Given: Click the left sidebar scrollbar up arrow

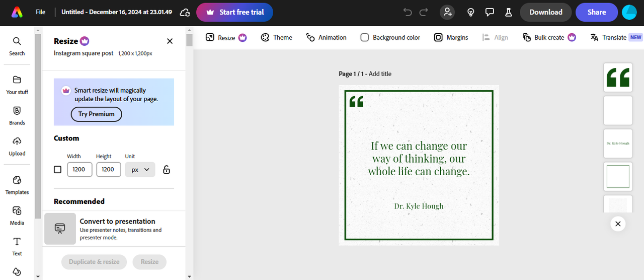Looking at the screenshot, I should click(38, 30).
